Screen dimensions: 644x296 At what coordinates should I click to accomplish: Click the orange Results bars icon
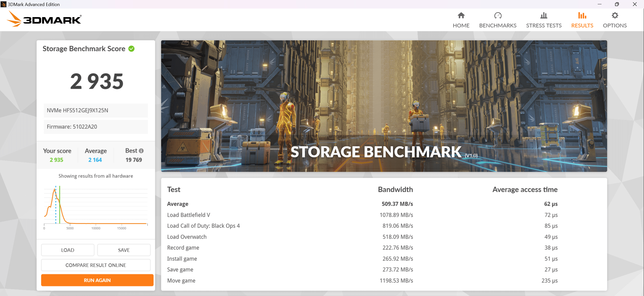point(582,16)
